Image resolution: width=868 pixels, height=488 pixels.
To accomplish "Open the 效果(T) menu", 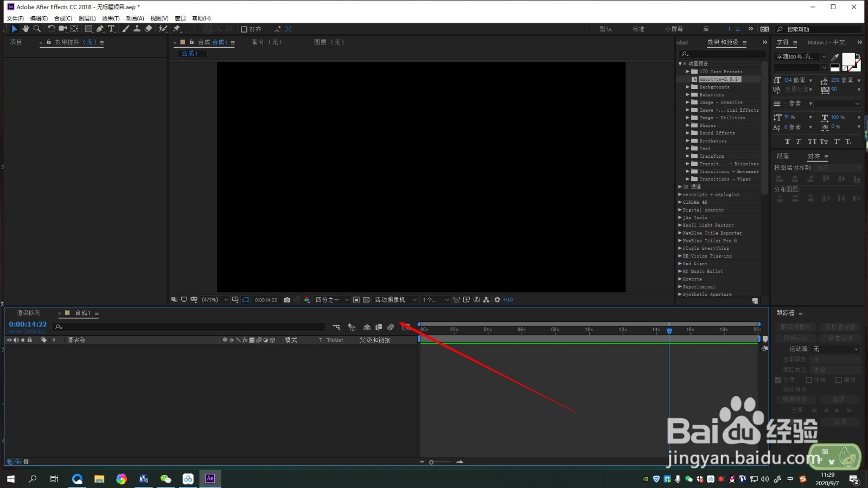I will coord(111,18).
